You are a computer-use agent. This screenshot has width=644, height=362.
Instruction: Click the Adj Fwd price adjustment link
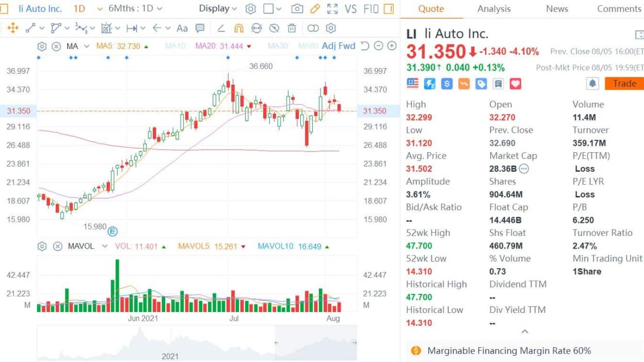point(339,46)
